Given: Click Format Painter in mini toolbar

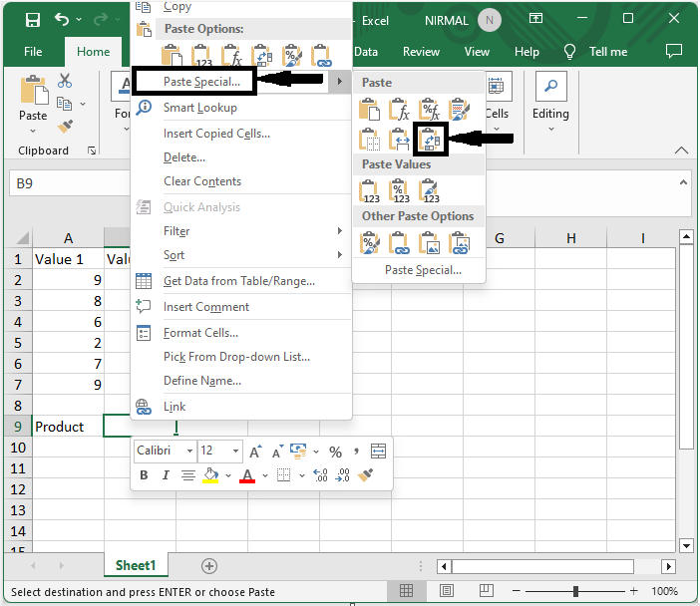Looking at the screenshot, I should click(x=365, y=475).
